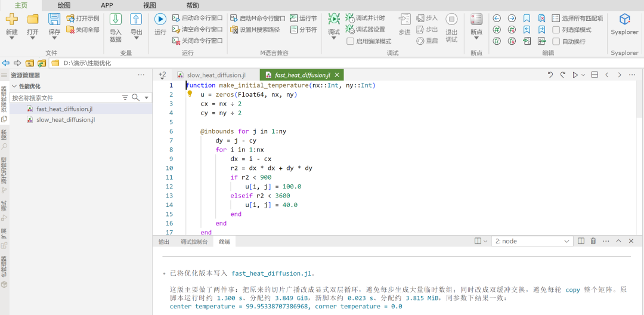Click the 按名称搜索文件 search field
Image resolution: width=644 pixels, height=315 pixels.
point(66,98)
